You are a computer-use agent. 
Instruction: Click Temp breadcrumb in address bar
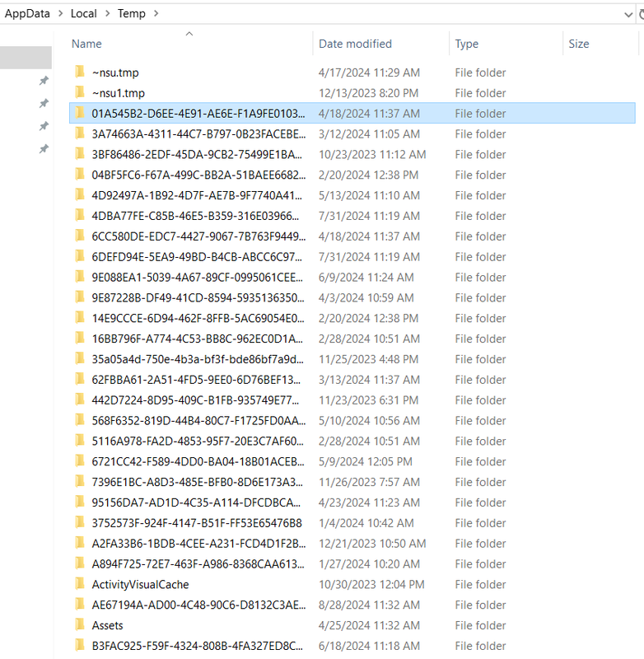pos(132,13)
